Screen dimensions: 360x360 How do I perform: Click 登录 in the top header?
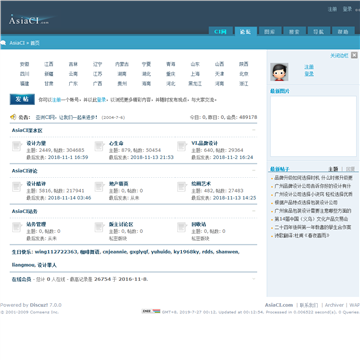[x=347, y=9]
